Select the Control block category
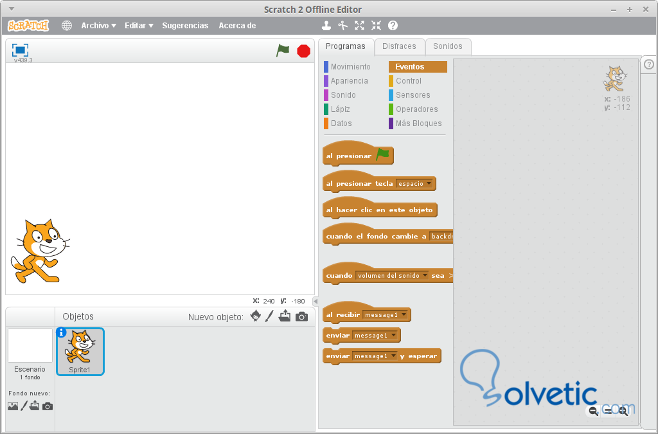This screenshot has width=658, height=434. click(405, 81)
